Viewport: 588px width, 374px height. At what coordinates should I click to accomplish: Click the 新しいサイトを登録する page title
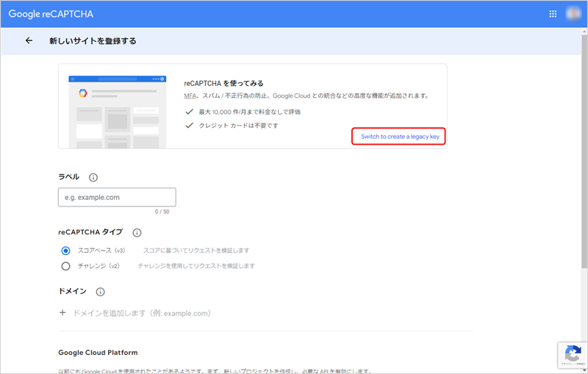[x=93, y=41]
